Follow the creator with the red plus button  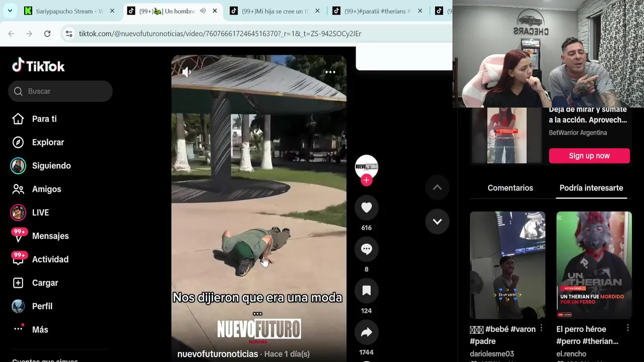366,180
